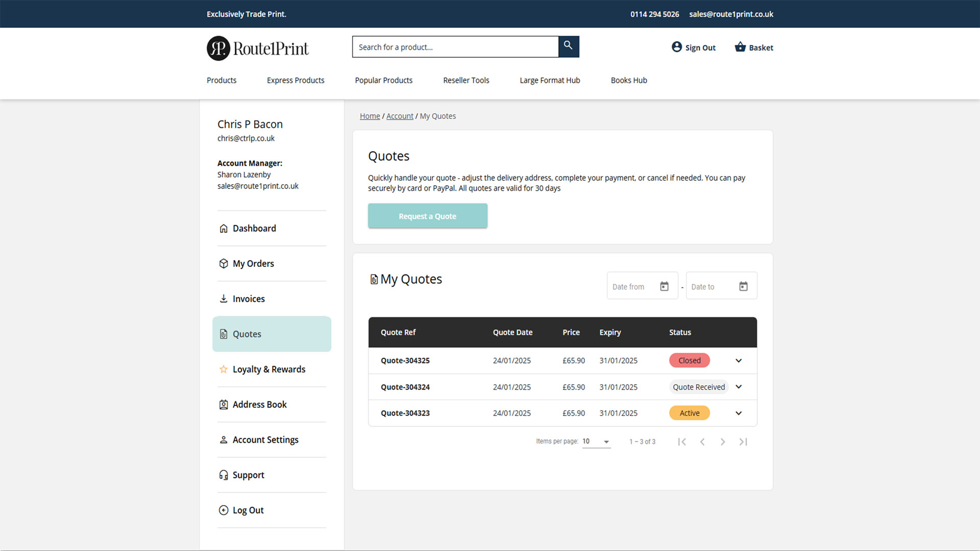Open Invoices in the sidebar

click(272, 298)
